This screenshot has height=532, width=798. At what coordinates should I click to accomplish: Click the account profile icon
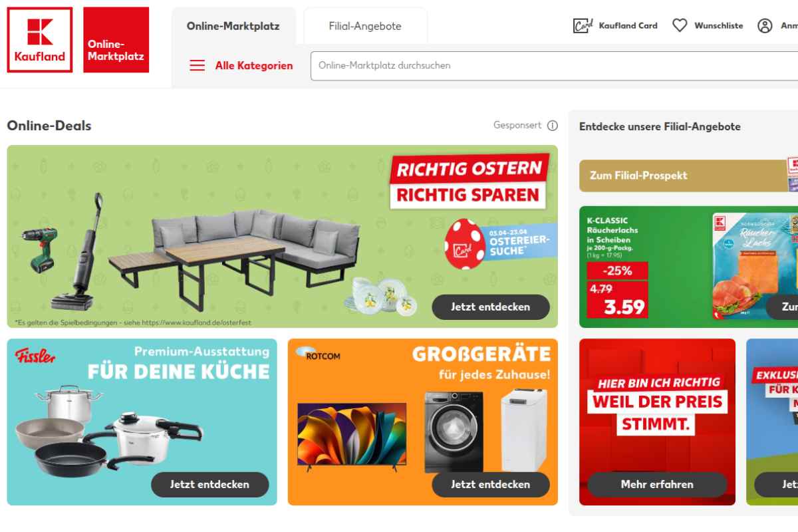(765, 25)
